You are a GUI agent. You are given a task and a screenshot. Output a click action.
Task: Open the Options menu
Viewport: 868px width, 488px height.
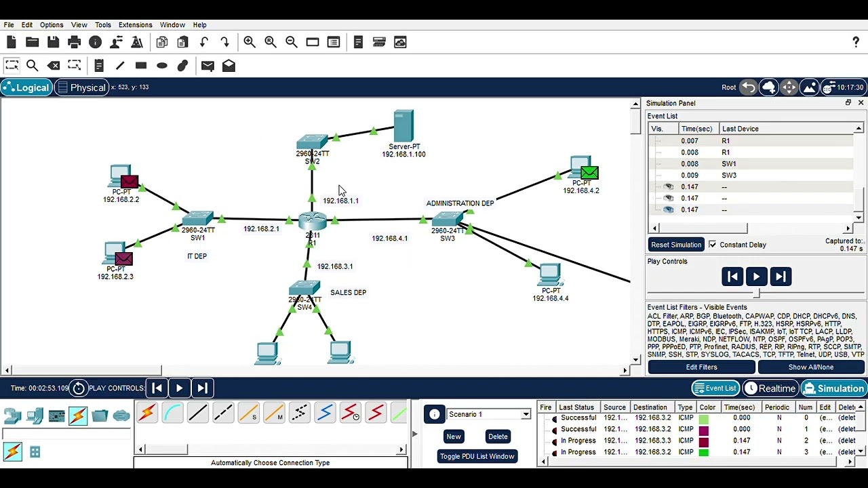(x=52, y=25)
